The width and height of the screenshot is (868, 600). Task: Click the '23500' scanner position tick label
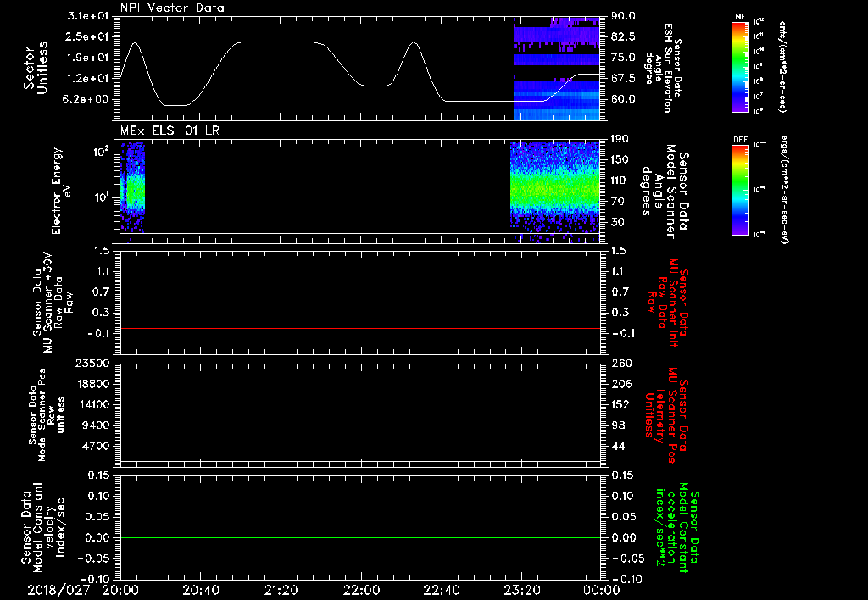pyautogui.click(x=93, y=363)
